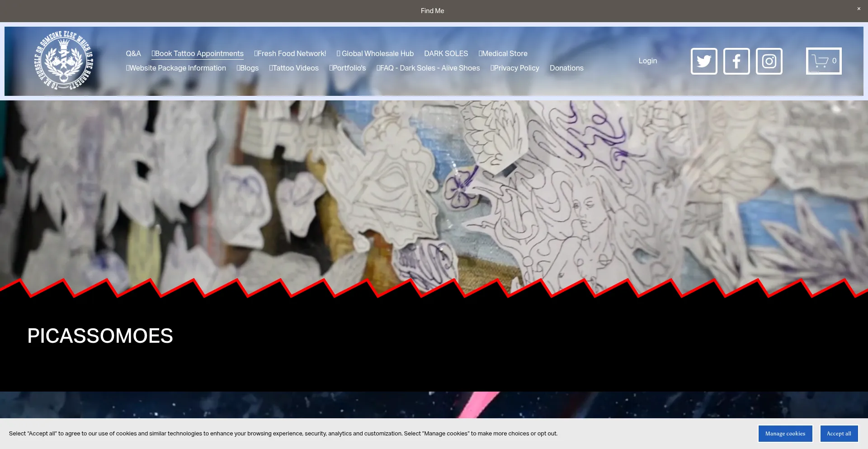Open the Twitter social icon
This screenshot has height=449, width=868.
point(704,61)
